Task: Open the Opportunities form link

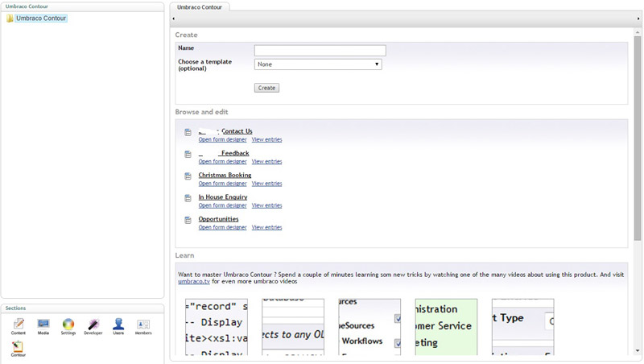Action: point(218,219)
